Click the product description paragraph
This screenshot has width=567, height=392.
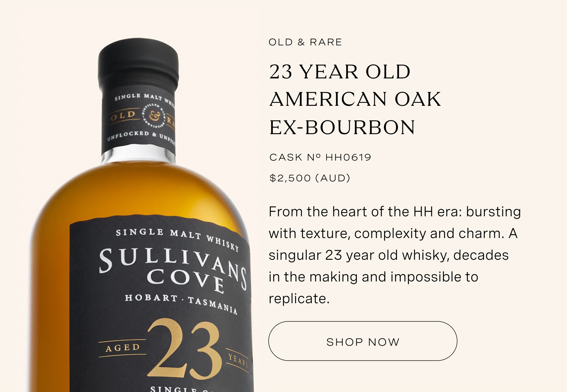pyautogui.click(x=394, y=255)
